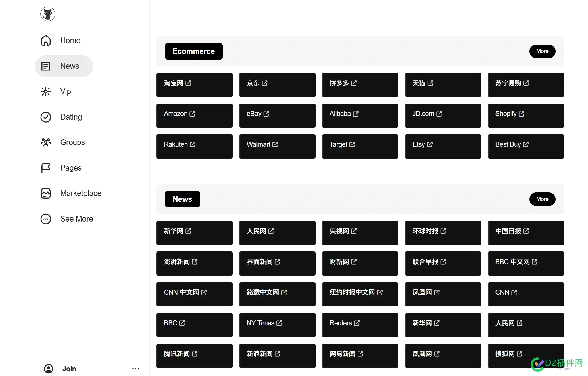Open the 路透中文网 link card
588x376 pixels.
277,294
